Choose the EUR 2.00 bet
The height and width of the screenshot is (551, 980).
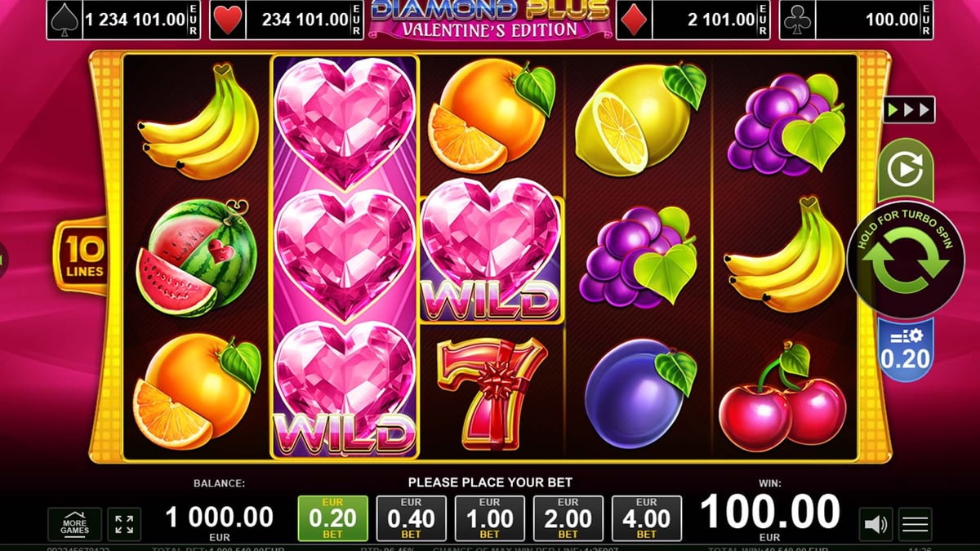point(568,518)
